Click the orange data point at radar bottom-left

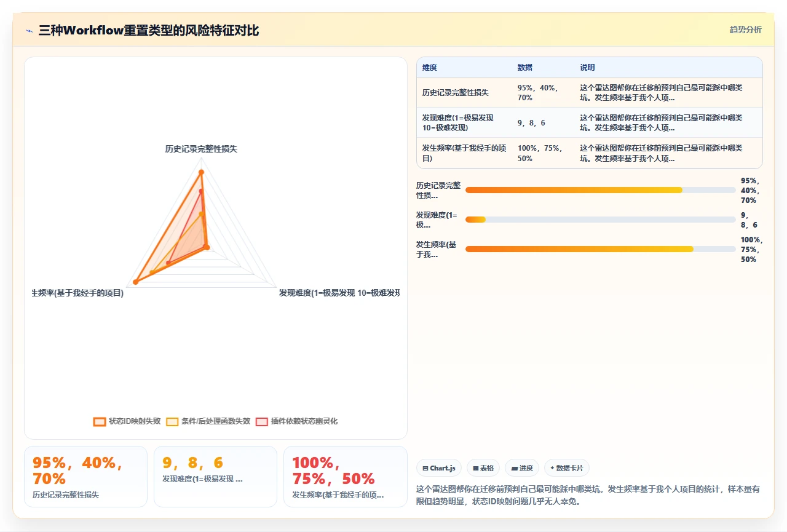click(x=136, y=282)
